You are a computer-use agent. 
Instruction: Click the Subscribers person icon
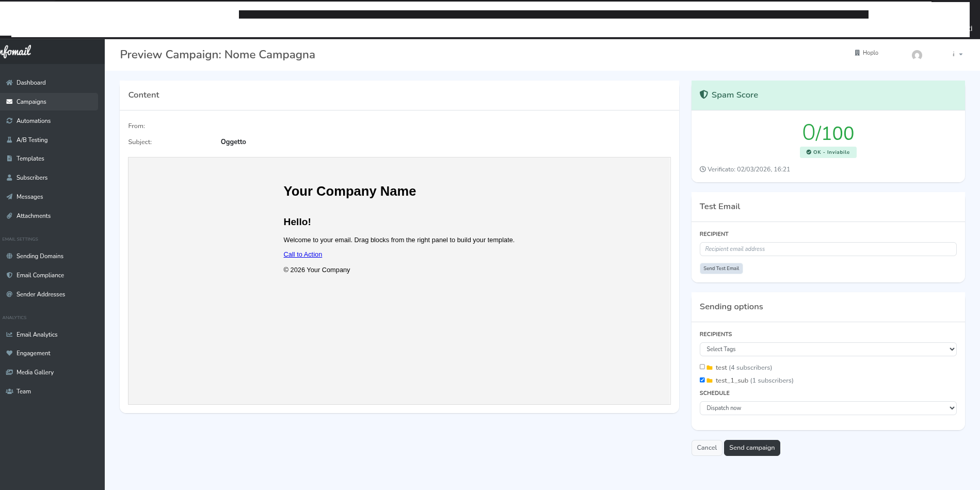pos(9,178)
